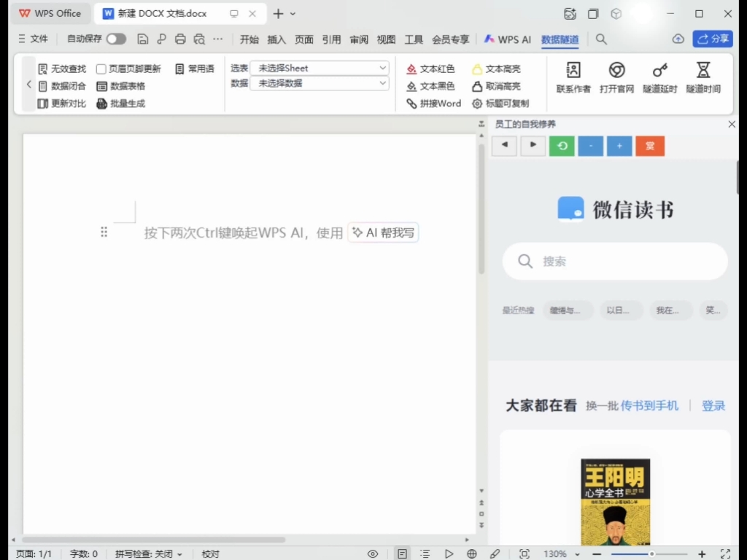Open the WPS AI tab
This screenshot has width=747, height=560.
pyautogui.click(x=508, y=39)
